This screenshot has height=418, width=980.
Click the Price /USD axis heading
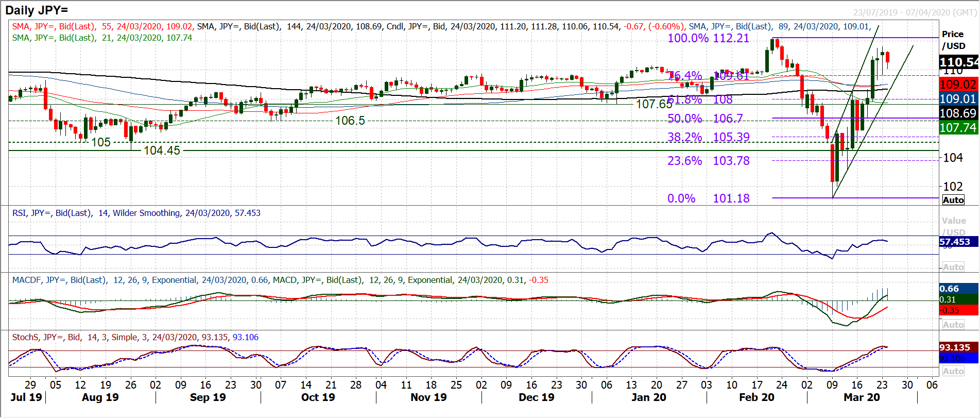(953, 40)
